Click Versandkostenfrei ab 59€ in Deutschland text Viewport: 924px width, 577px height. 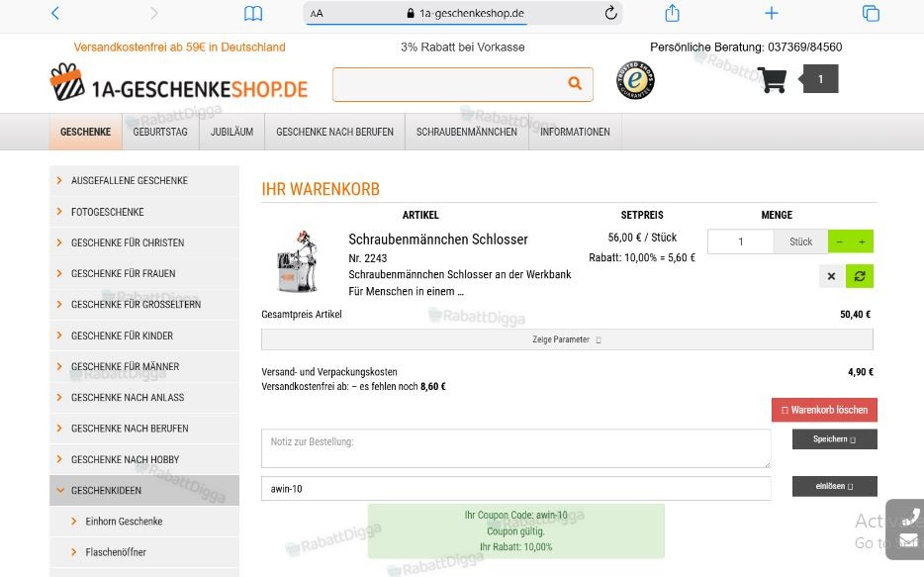pos(179,48)
